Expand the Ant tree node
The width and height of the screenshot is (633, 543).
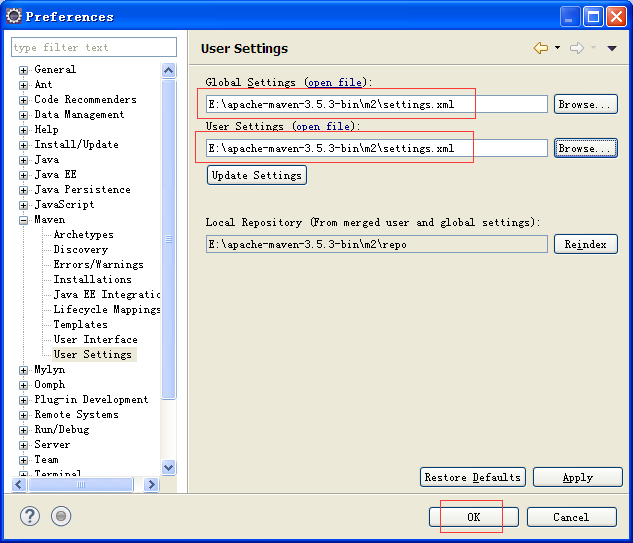(23, 85)
